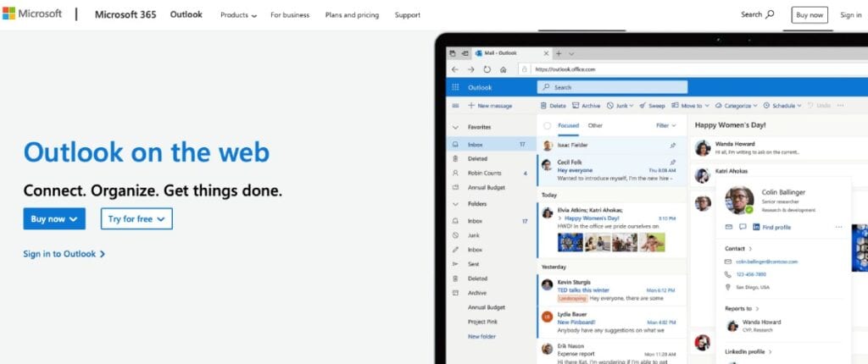Open the tab list chevron beside the plus icon

(x=572, y=53)
